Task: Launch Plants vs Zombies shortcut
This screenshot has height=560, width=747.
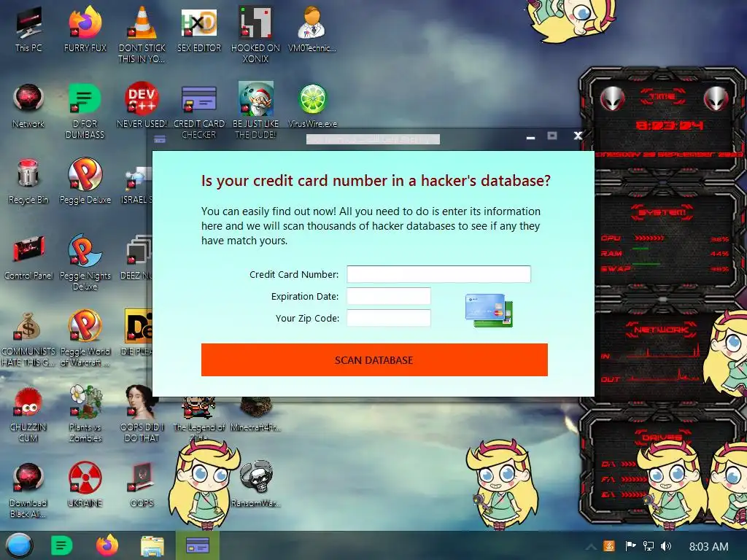Action: 85,413
